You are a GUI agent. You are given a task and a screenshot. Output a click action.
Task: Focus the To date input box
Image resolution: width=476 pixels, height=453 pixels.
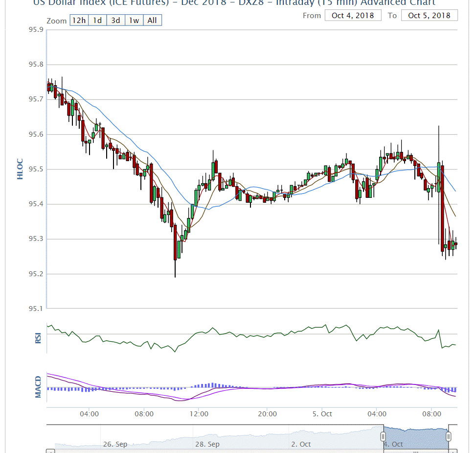[429, 15]
